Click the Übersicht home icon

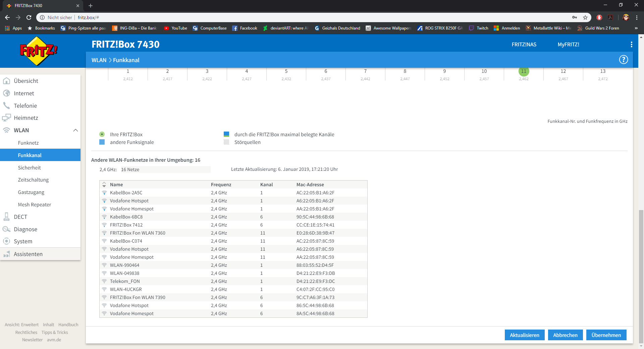(x=6, y=81)
